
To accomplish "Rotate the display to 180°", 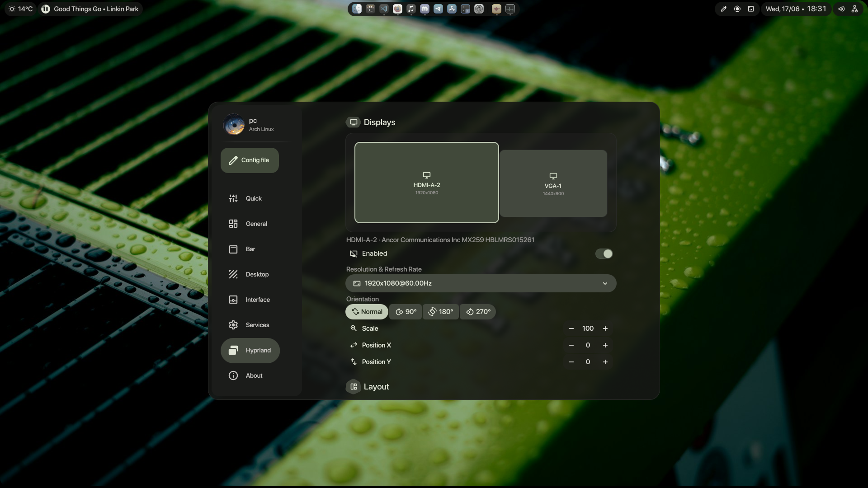I will coord(441,312).
